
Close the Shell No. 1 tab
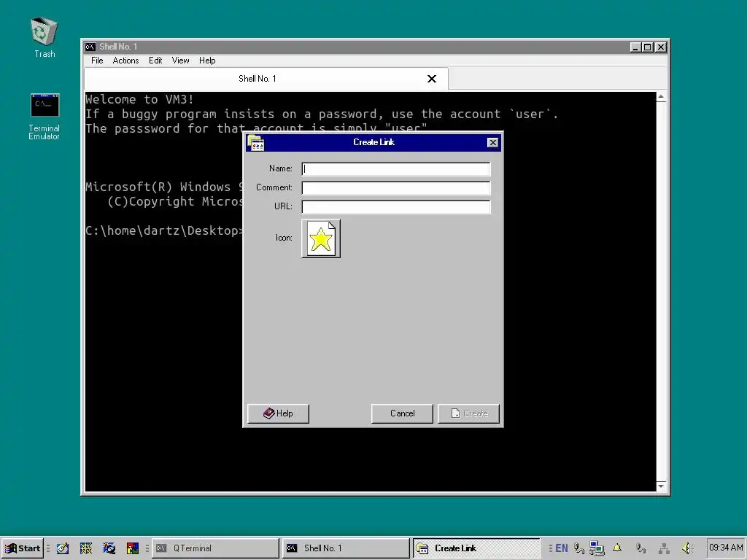click(x=432, y=79)
